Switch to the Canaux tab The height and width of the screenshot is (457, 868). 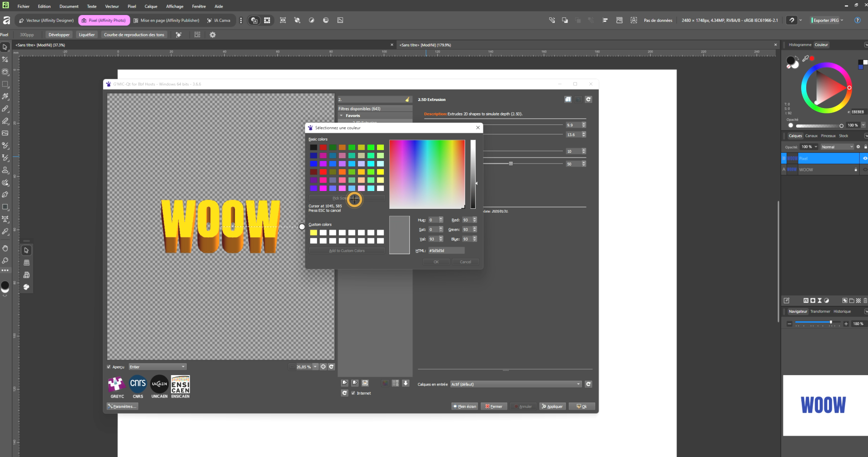pos(811,136)
